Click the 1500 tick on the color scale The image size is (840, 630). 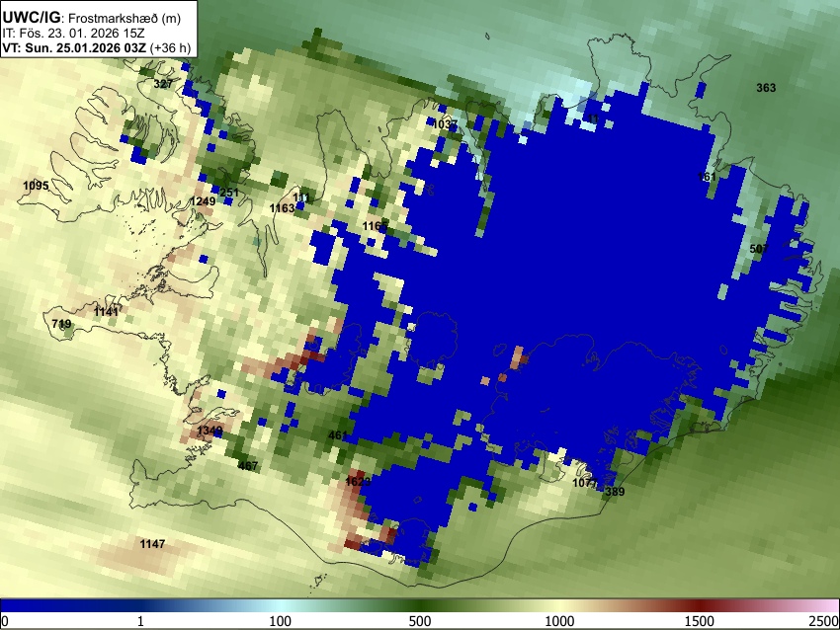click(x=700, y=621)
